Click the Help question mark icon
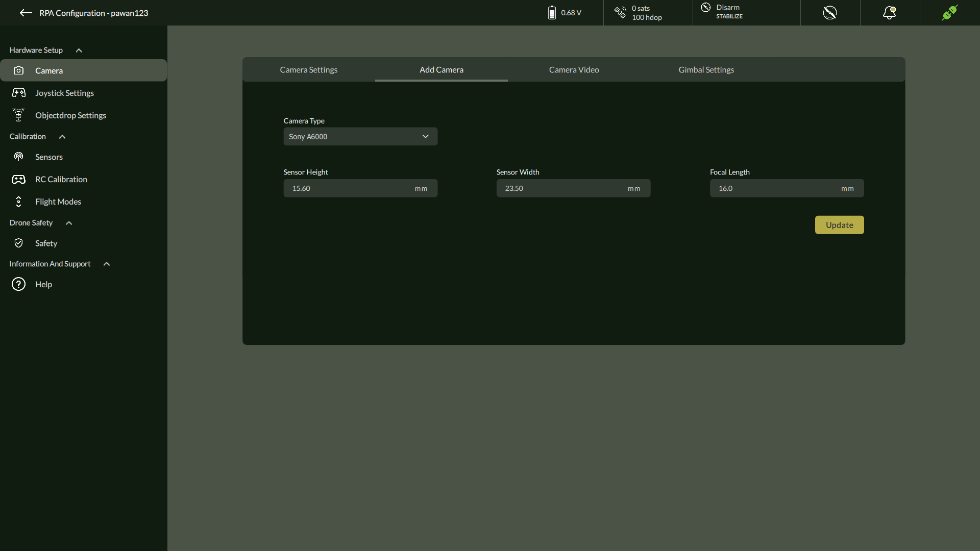 point(18,284)
